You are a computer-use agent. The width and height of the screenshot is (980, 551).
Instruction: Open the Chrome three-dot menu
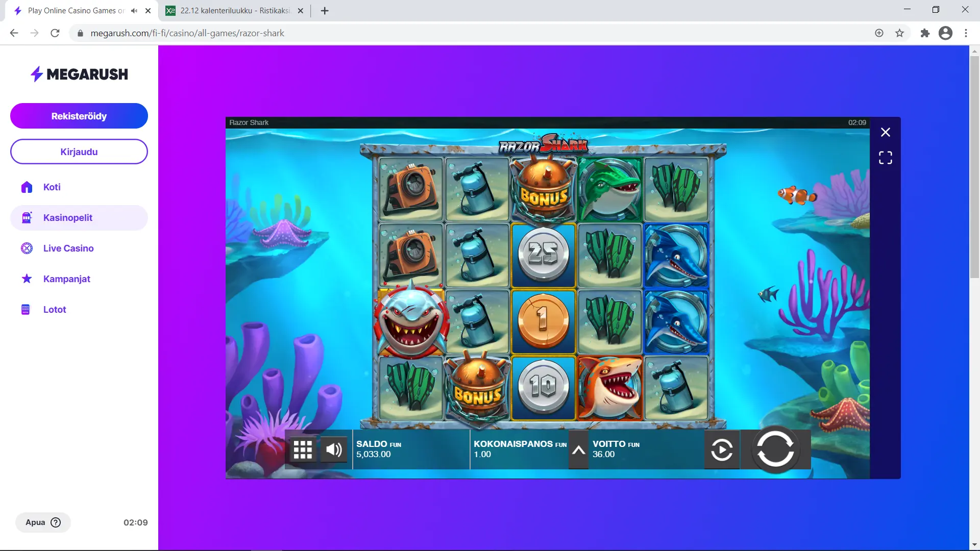click(x=966, y=33)
